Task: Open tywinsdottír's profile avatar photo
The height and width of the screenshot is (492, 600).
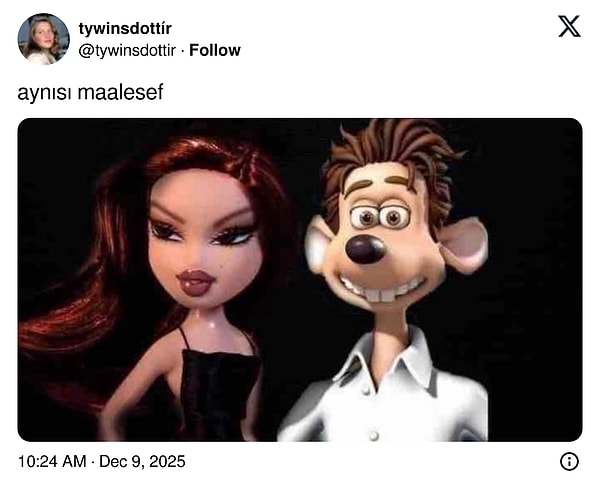Action: coord(44,39)
